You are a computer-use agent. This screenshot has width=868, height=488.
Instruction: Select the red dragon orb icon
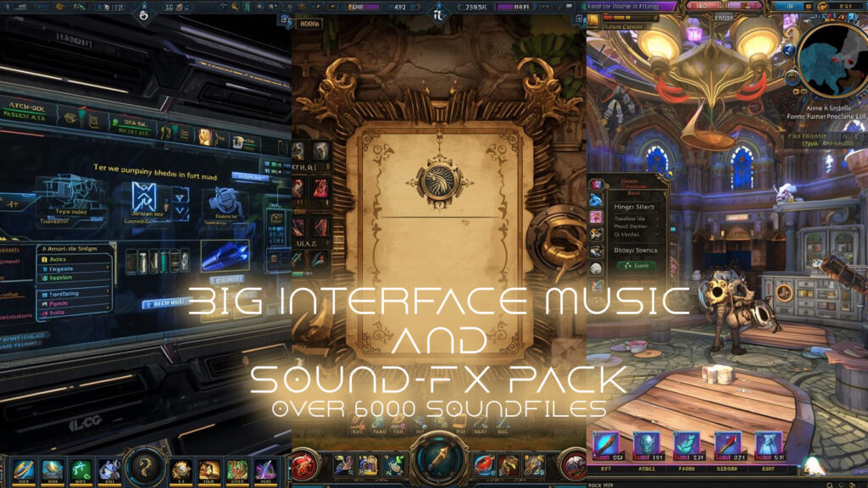tap(304, 465)
